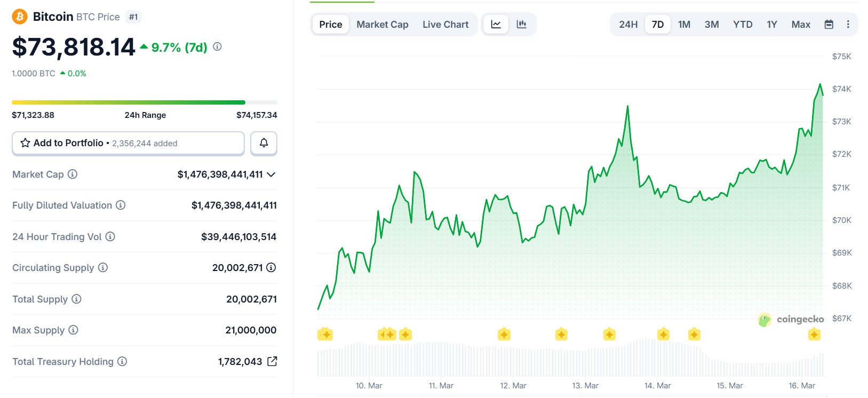Click info icon beside Circulating Supply value
868x398 pixels.
(271, 268)
